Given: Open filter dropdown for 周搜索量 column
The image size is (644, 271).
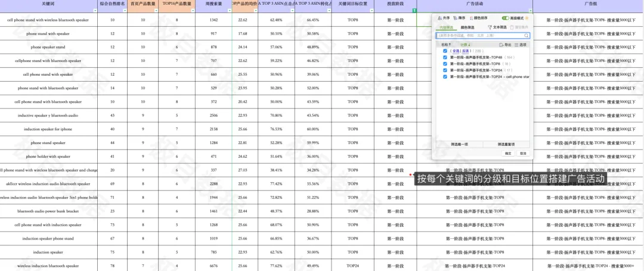Looking at the screenshot, I should tap(229, 10).
